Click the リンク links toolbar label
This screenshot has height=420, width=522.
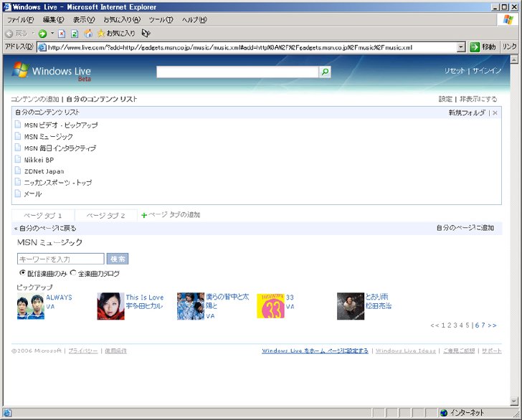click(x=509, y=47)
